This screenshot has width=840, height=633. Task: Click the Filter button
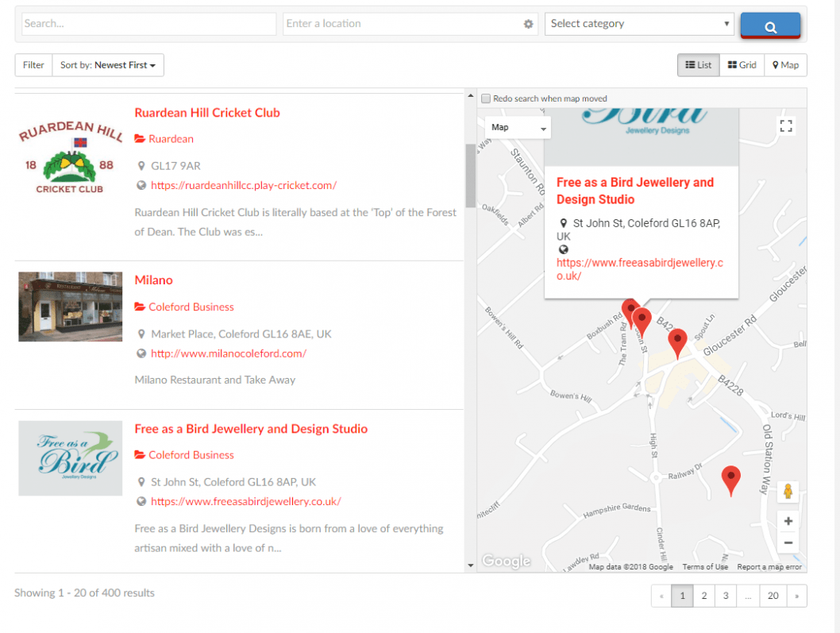(33, 65)
